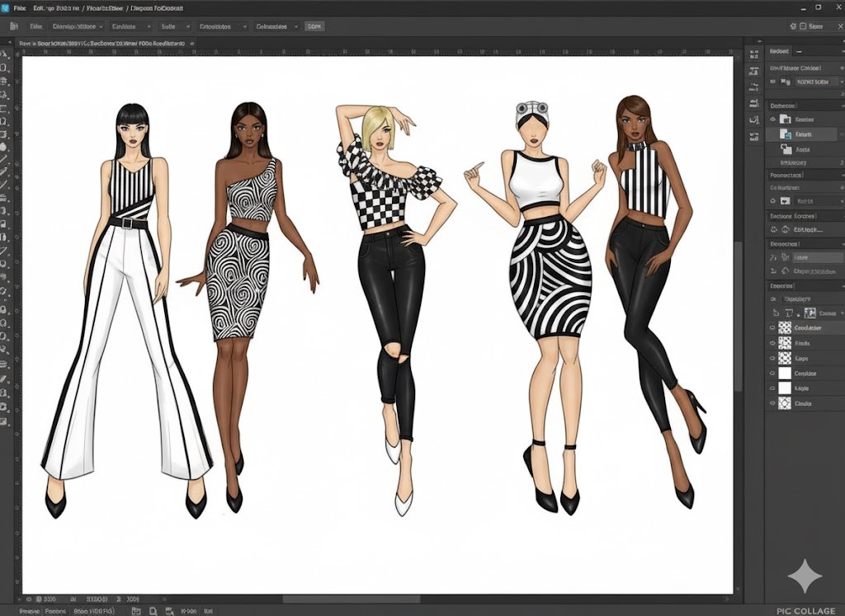Open the Edit menu in the top bar
Image resolution: width=845 pixels, height=616 pixels.
(38, 7)
